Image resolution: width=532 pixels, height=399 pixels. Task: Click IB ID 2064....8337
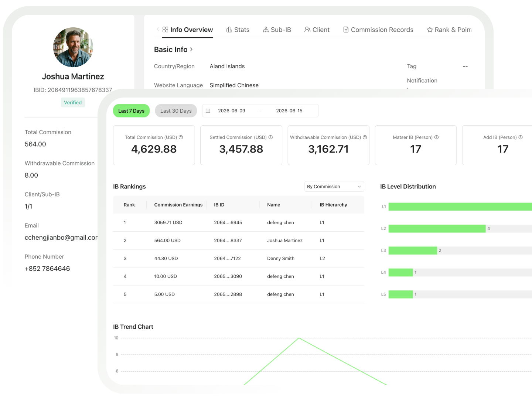(x=228, y=241)
